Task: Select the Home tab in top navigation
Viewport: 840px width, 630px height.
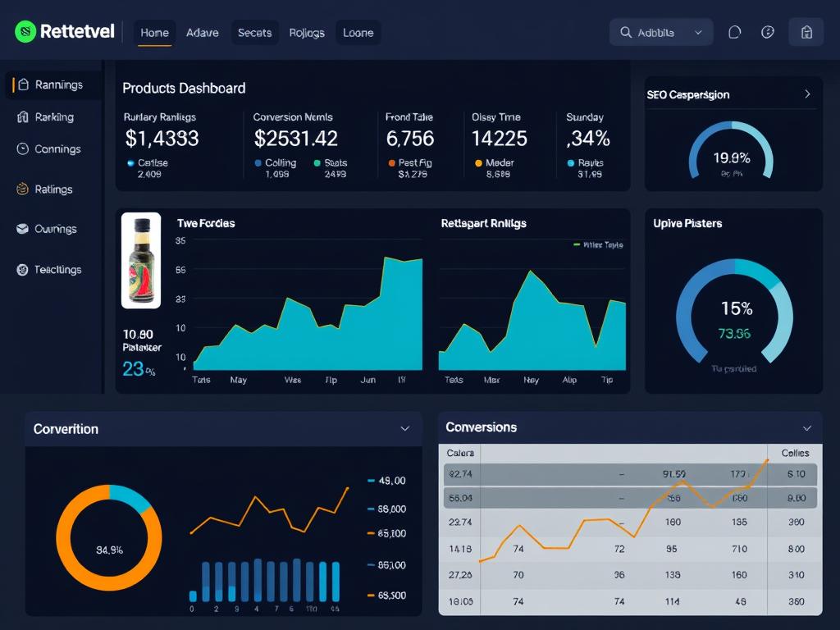Action: point(154,33)
